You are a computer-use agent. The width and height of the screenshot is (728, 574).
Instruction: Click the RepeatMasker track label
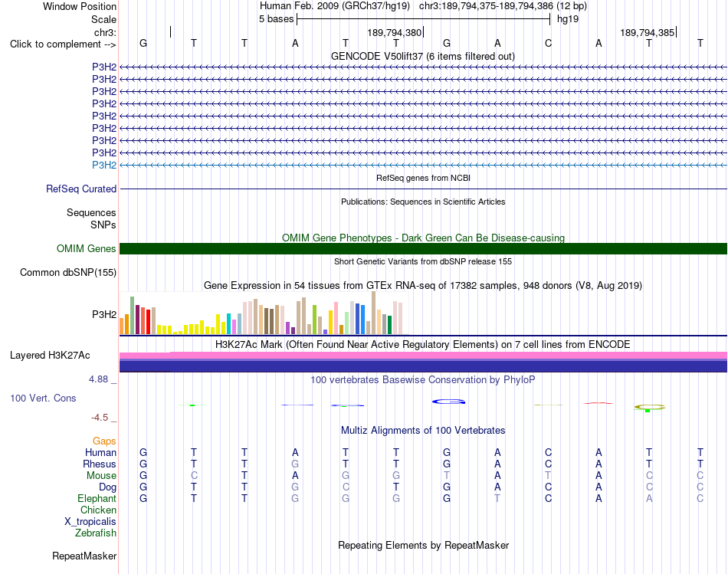point(84,556)
